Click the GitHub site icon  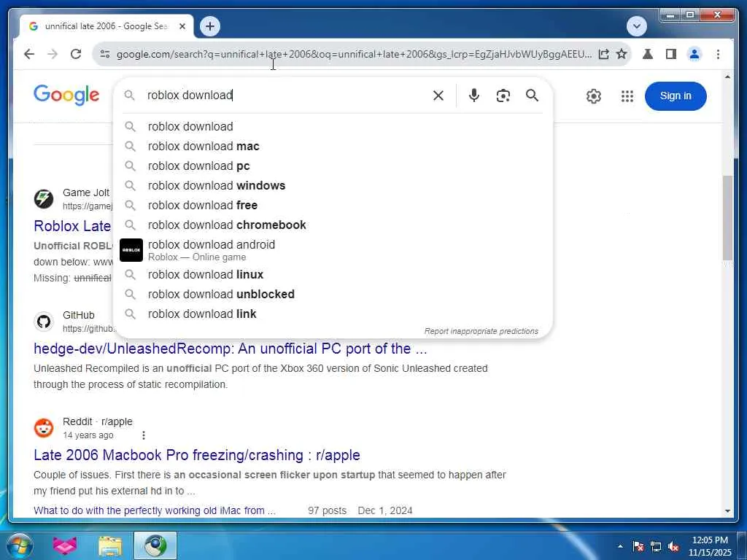click(x=44, y=322)
